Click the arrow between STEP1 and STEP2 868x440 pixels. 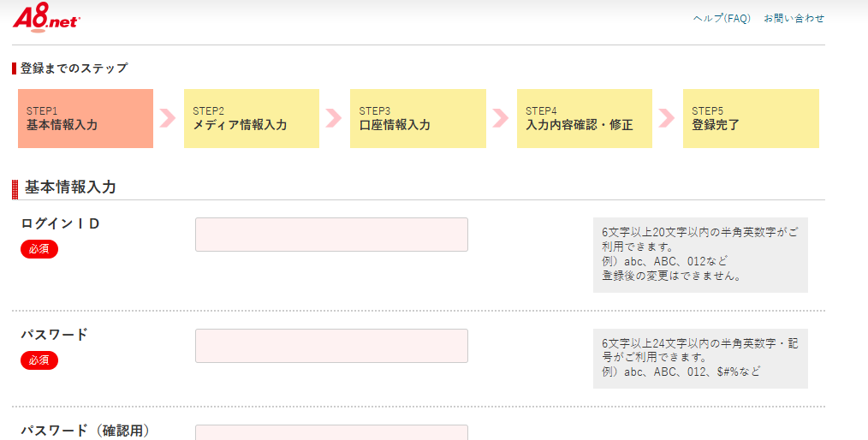point(168,118)
